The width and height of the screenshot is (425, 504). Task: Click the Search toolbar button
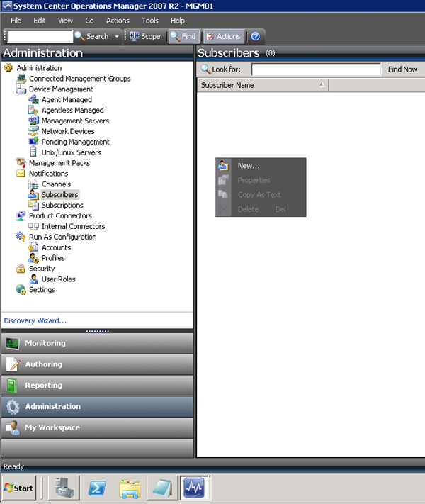pos(91,36)
